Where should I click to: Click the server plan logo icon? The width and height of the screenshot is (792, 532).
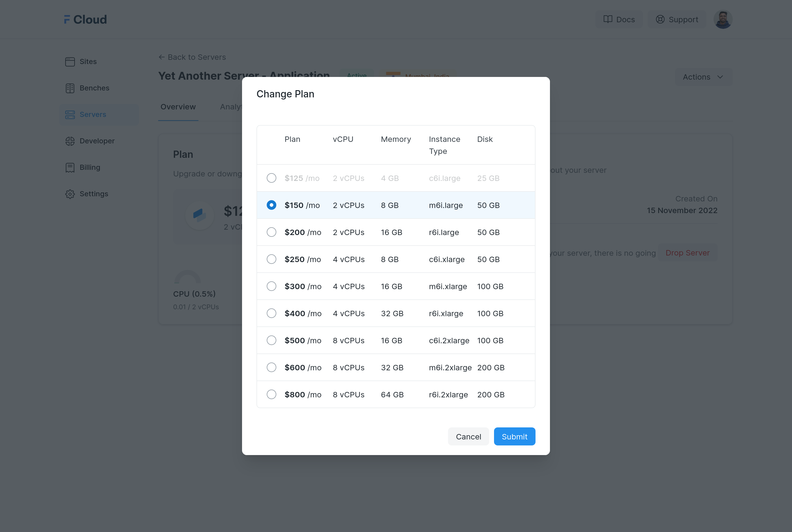click(x=200, y=215)
